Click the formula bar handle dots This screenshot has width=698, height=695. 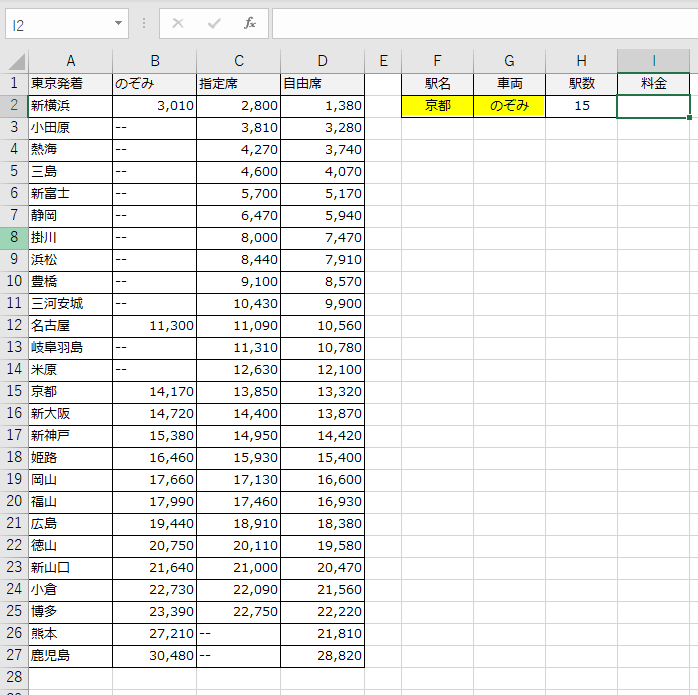[144, 23]
